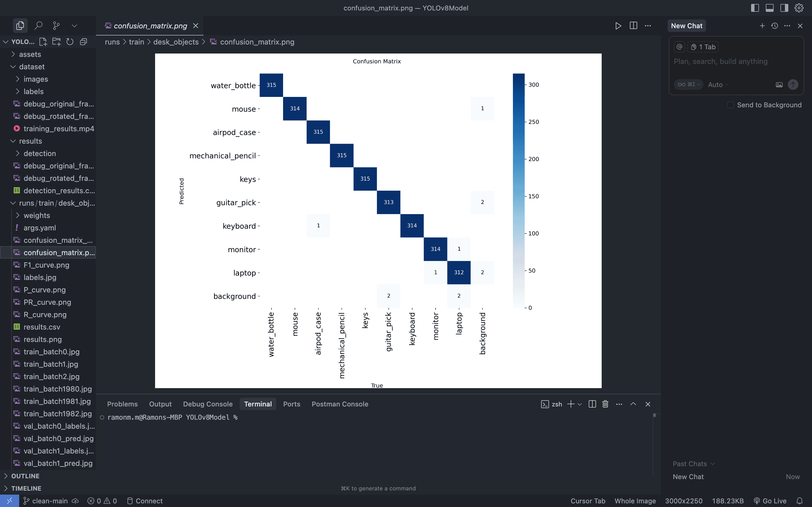The image size is (812, 507).
Task: Switch to the Debug Console tab
Action: point(208,404)
